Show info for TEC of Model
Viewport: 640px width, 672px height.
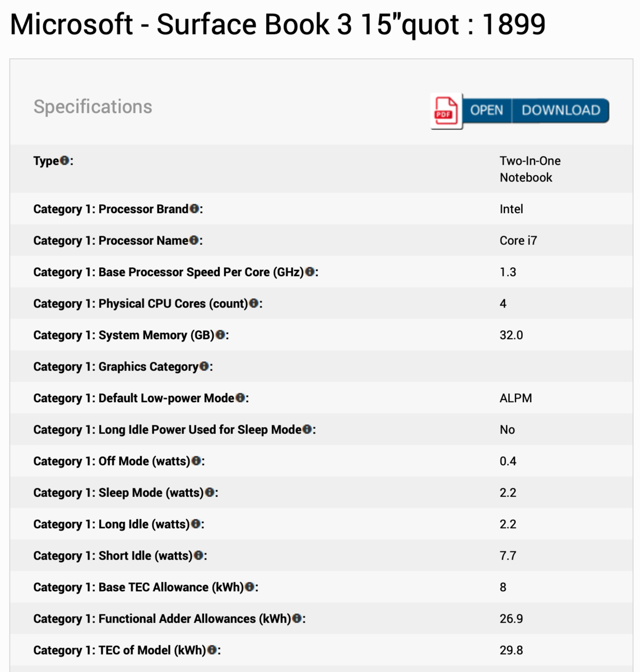click(x=212, y=650)
